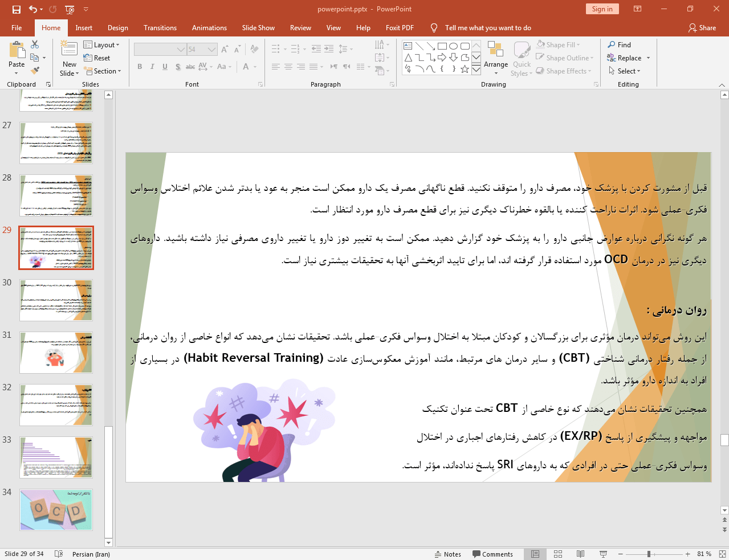Cut selection with the scissors icon

35,44
